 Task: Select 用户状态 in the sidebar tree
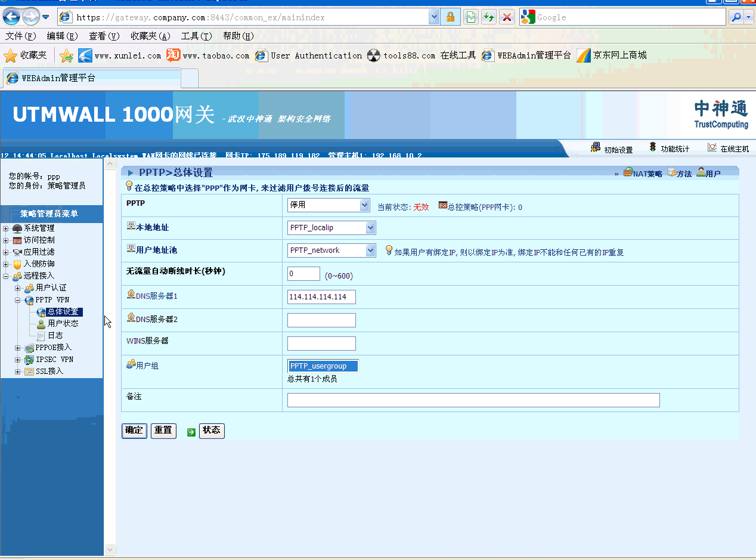[63, 324]
